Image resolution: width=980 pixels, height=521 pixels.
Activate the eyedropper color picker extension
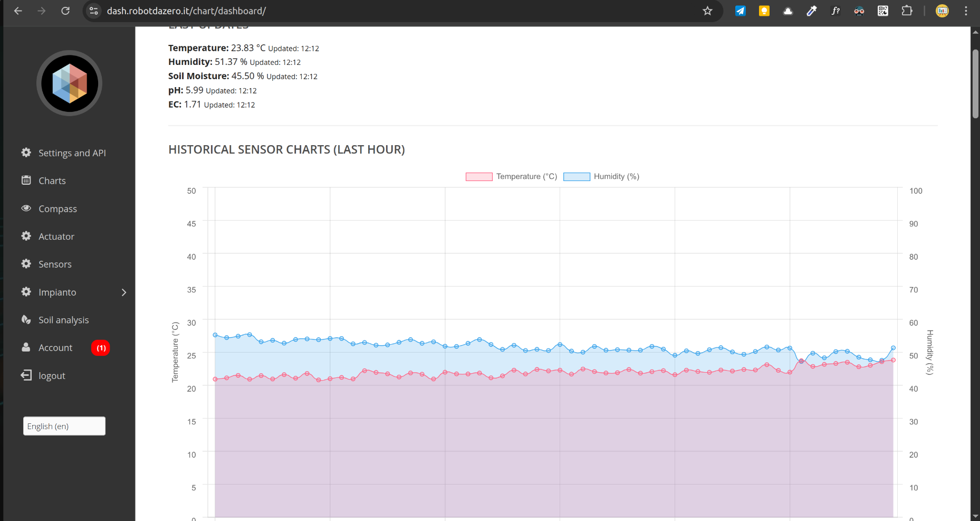tap(811, 11)
